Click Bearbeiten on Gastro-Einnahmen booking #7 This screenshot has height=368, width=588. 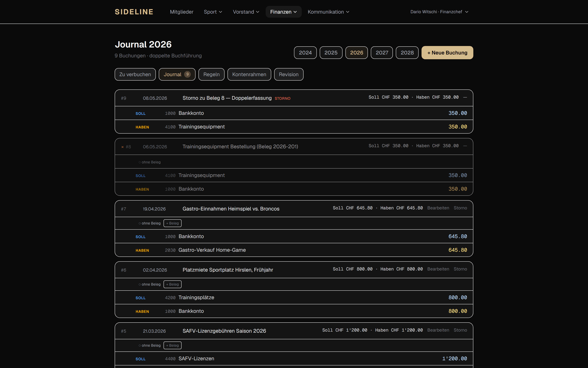[438, 208]
